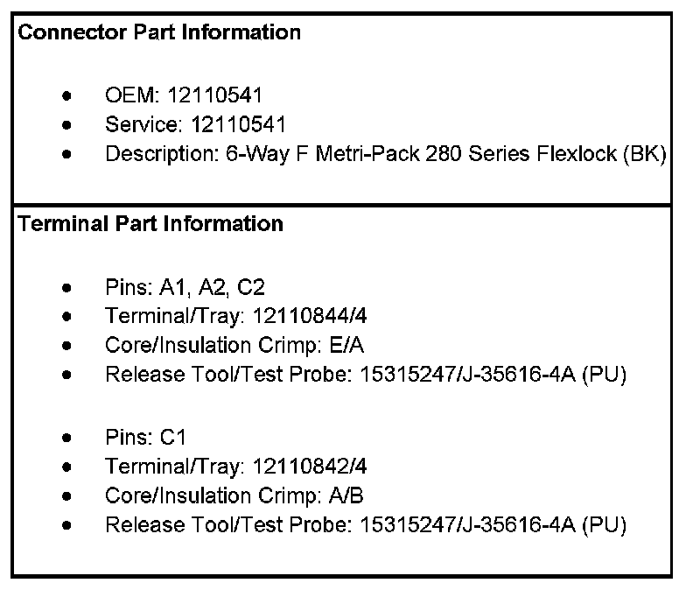Click the bullet beside the Service entry
The height and width of the screenshot is (590, 700).
click(x=67, y=125)
